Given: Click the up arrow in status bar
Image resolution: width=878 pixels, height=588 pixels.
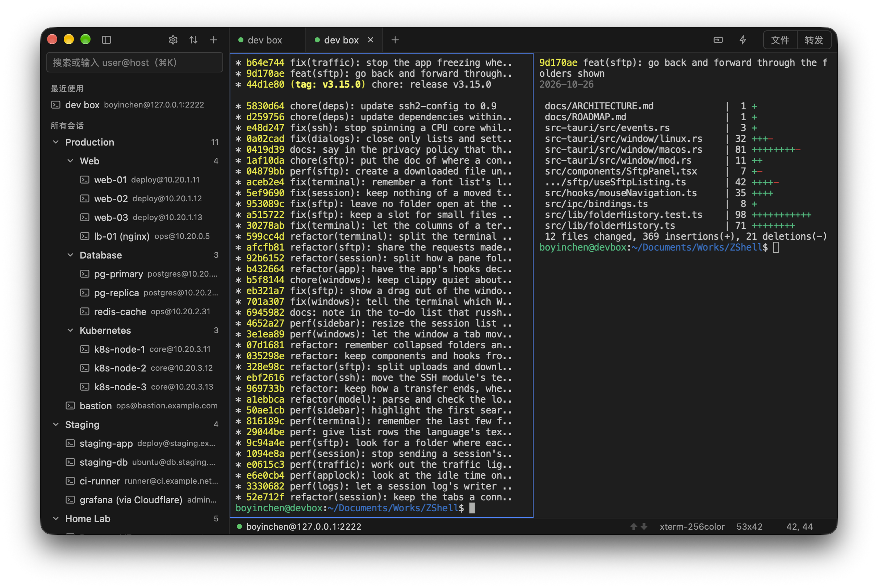Looking at the screenshot, I should point(634,526).
